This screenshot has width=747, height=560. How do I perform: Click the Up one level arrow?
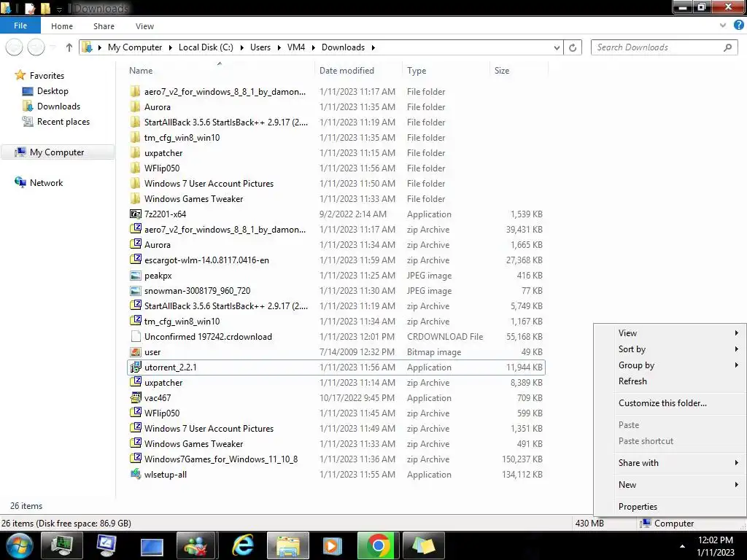(x=69, y=47)
